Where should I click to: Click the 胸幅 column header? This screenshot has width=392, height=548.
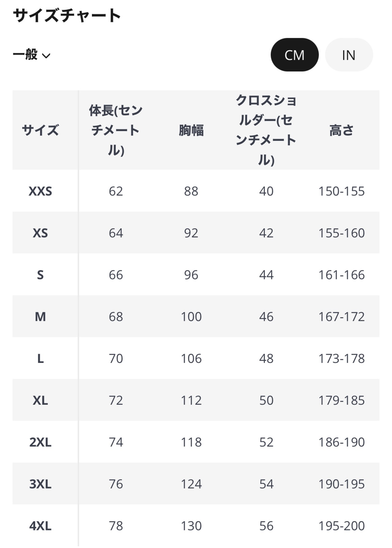(x=191, y=130)
